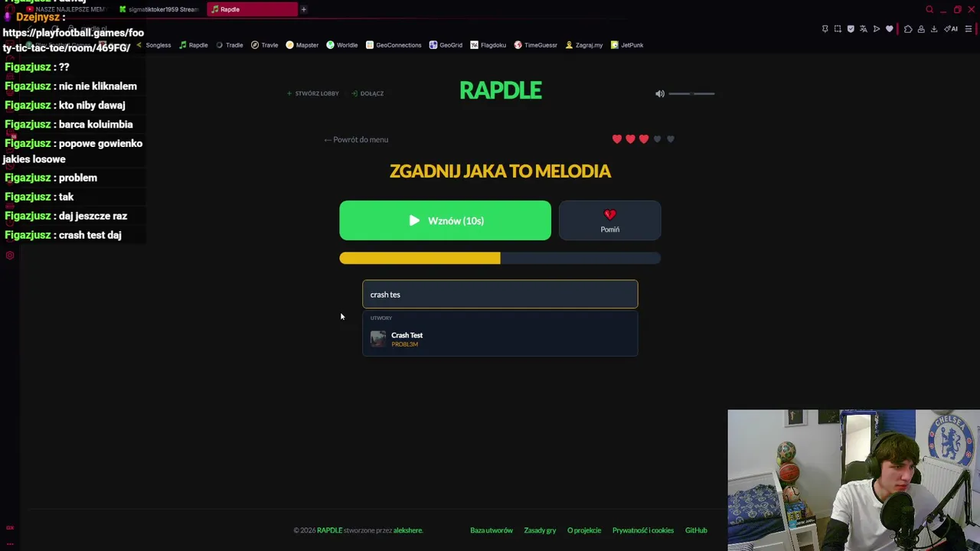Screen dimensions: 980x551
Task: Return via Powrót do menu link
Action: 356,139
